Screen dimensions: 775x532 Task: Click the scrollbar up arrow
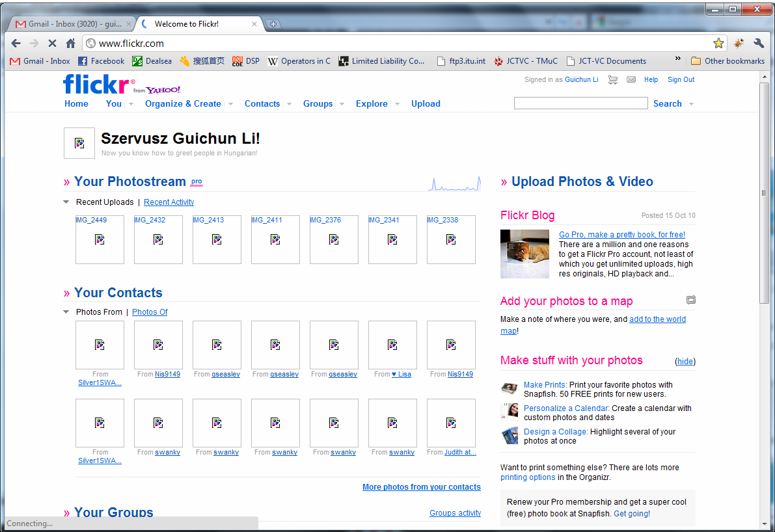tap(764, 77)
